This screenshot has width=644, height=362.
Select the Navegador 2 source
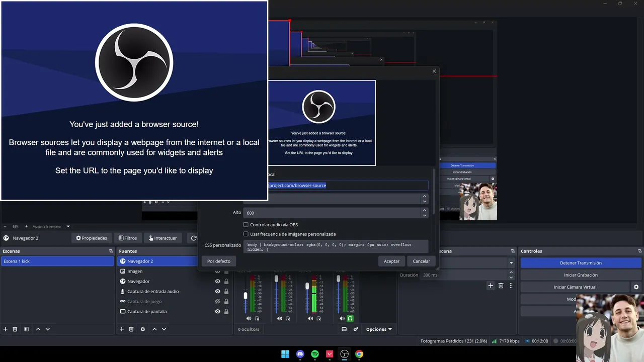(157, 261)
